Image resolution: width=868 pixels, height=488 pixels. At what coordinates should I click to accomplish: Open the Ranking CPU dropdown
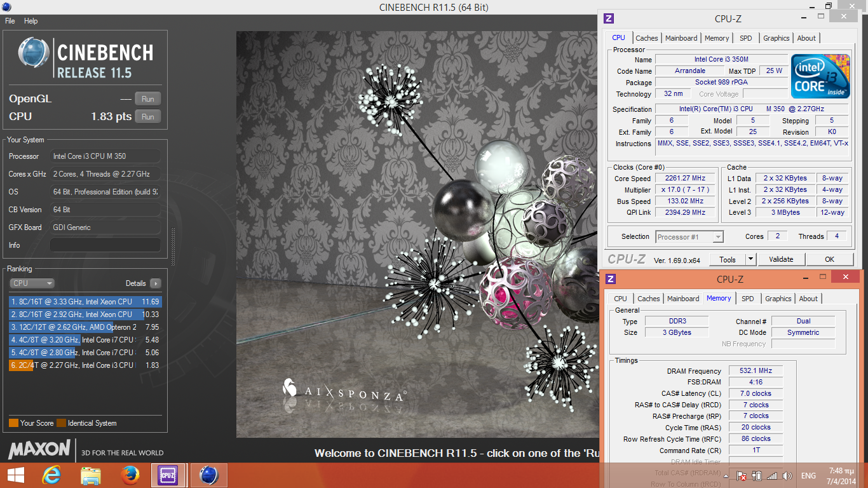tap(32, 283)
